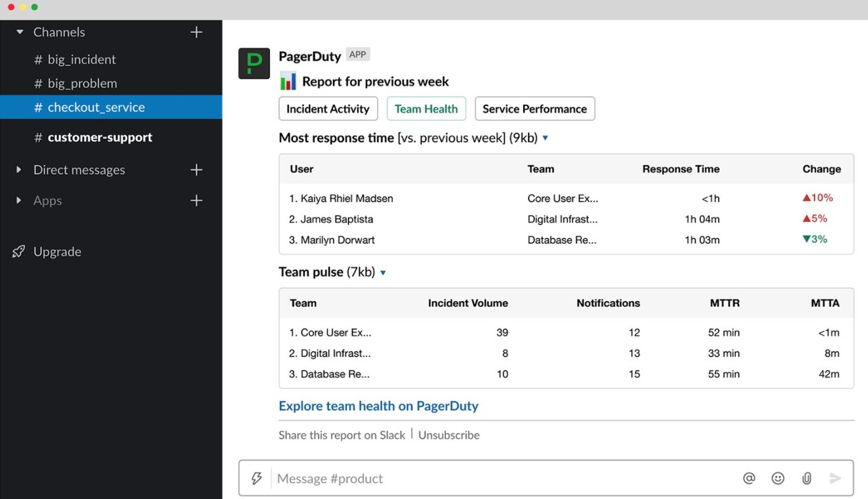Click the Upgrade rocket icon
Viewport: 868px width, 499px height.
coord(18,251)
